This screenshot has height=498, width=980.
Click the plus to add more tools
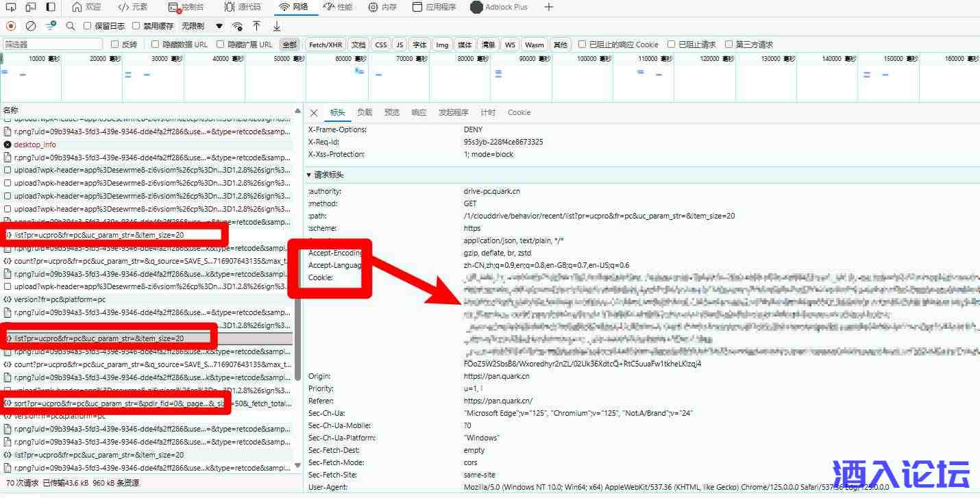coord(549,7)
